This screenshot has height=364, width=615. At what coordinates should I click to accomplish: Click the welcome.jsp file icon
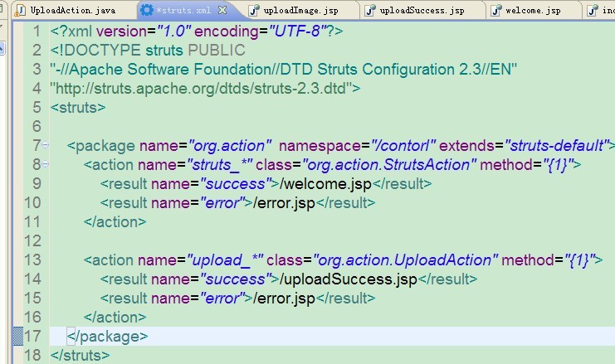coord(496,10)
